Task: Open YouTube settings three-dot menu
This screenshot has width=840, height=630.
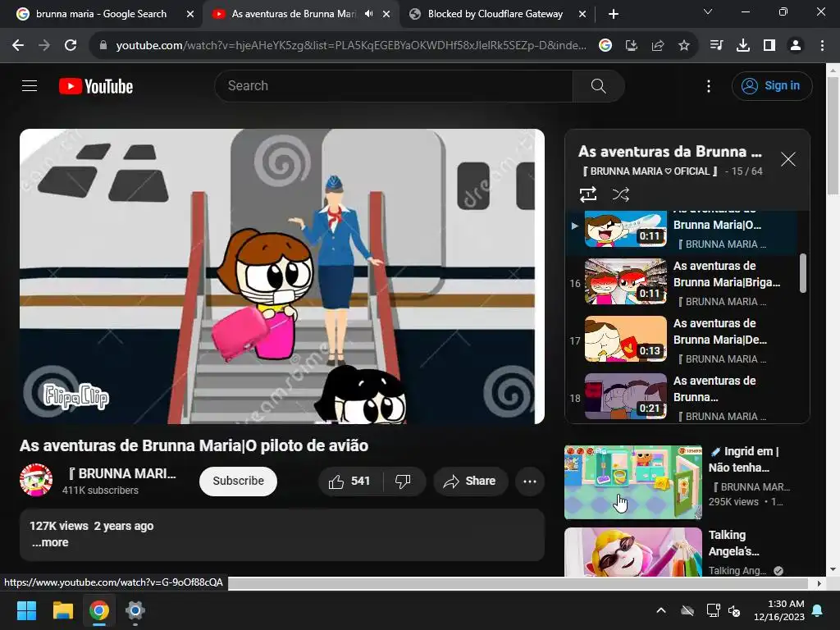Action: (x=708, y=86)
